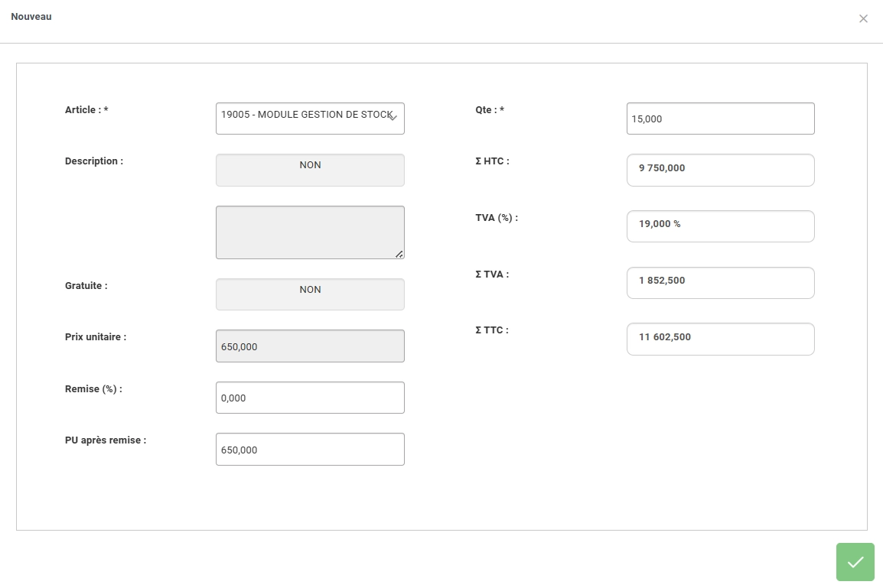Close the Nouveau dialog with the X
Screen dimensions: 883x588
point(863,18)
